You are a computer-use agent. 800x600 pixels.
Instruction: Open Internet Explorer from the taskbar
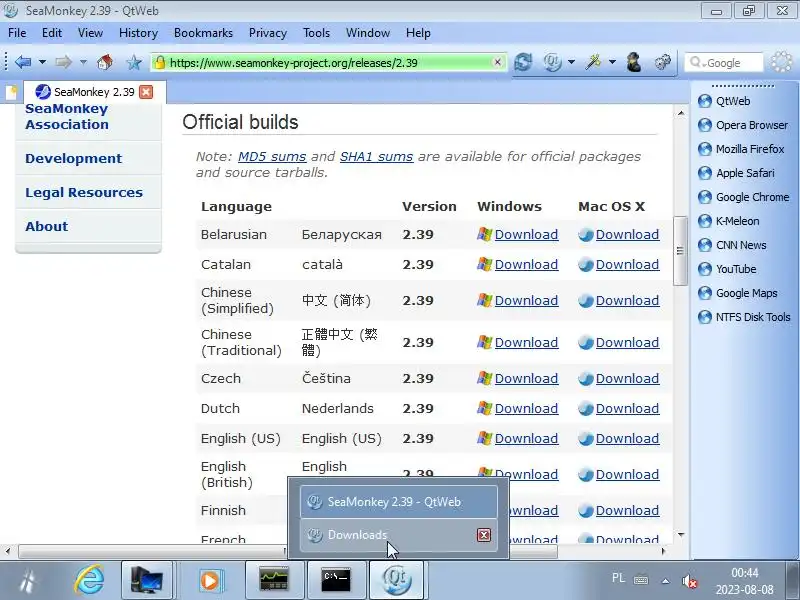(89, 580)
